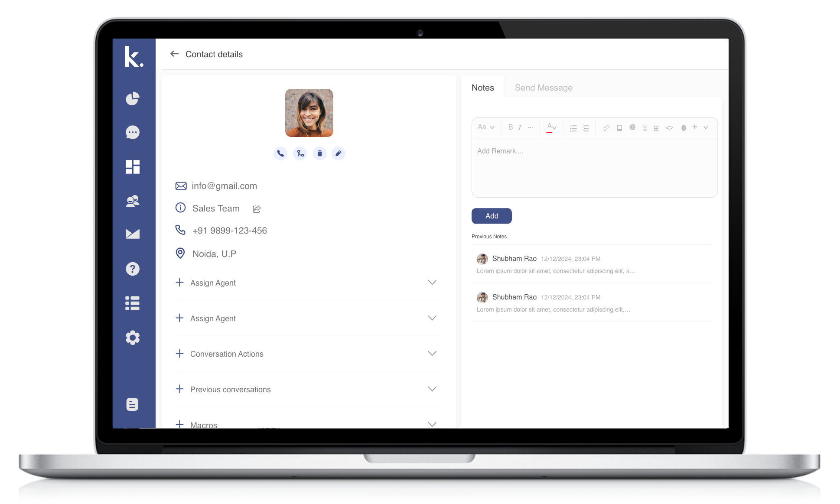
Task: Insert an image in the notes editor
Action: (x=619, y=127)
